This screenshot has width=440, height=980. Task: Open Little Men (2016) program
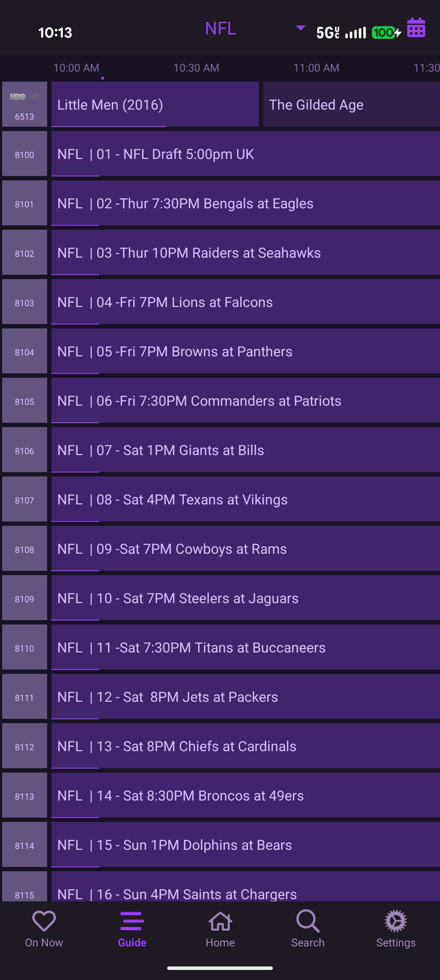tap(155, 105)
